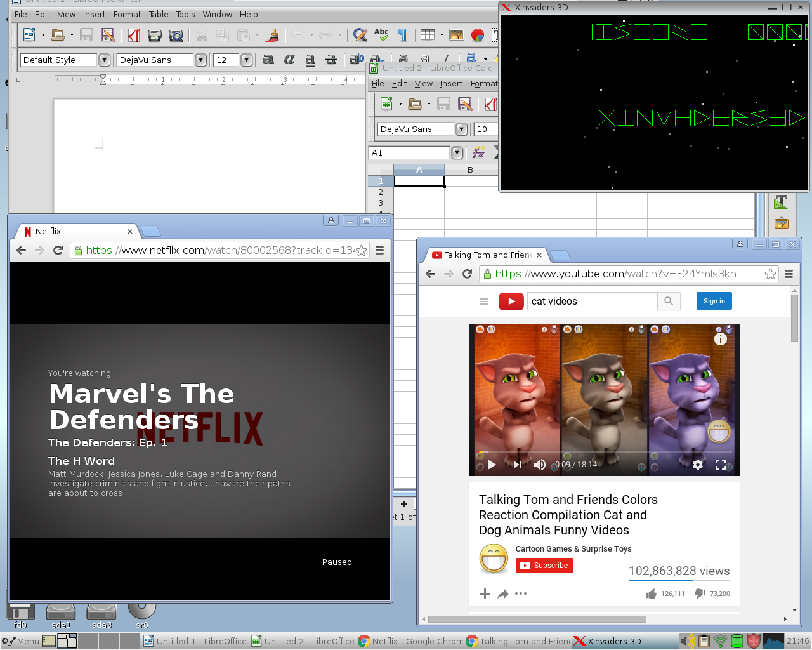
Task: Open Calc View menu
Action: point(423,83)
